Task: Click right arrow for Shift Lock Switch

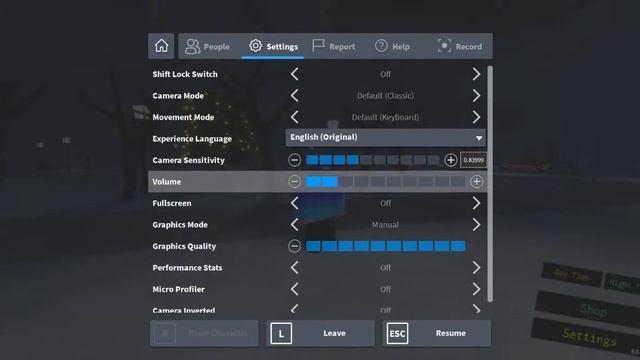Action: click(476, 74)
